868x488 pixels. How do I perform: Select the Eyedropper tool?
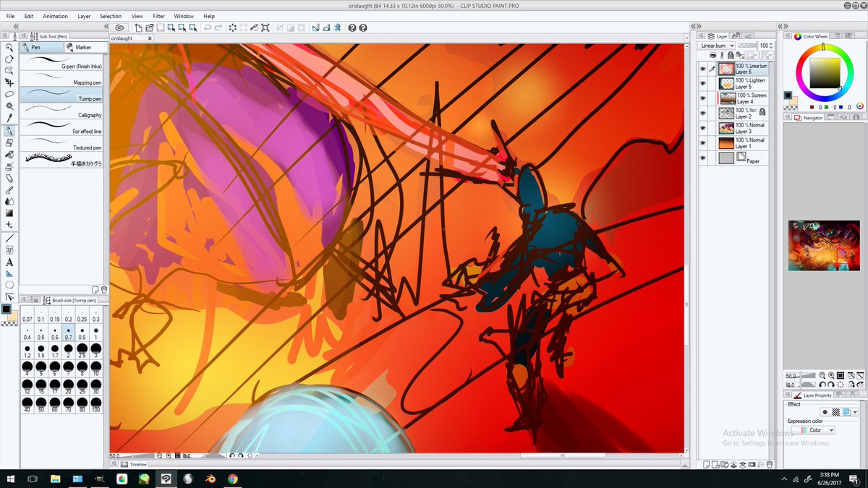coord(9,118)
